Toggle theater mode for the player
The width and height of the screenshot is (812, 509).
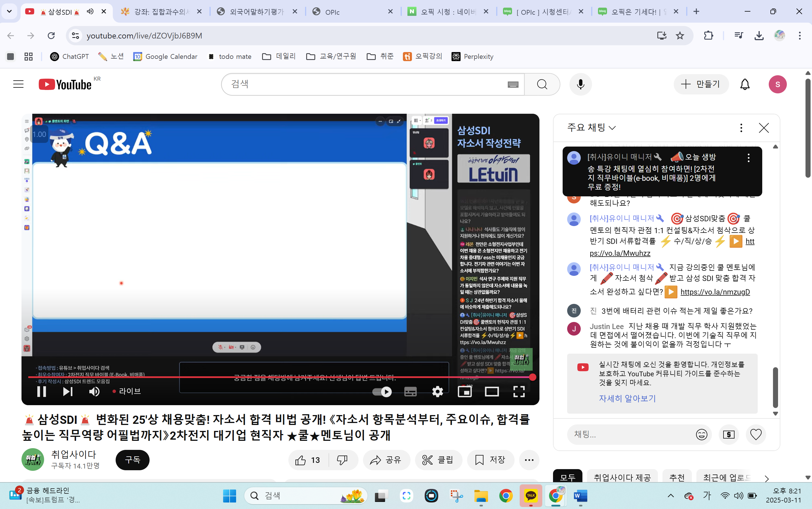click(x=491, y=392)
